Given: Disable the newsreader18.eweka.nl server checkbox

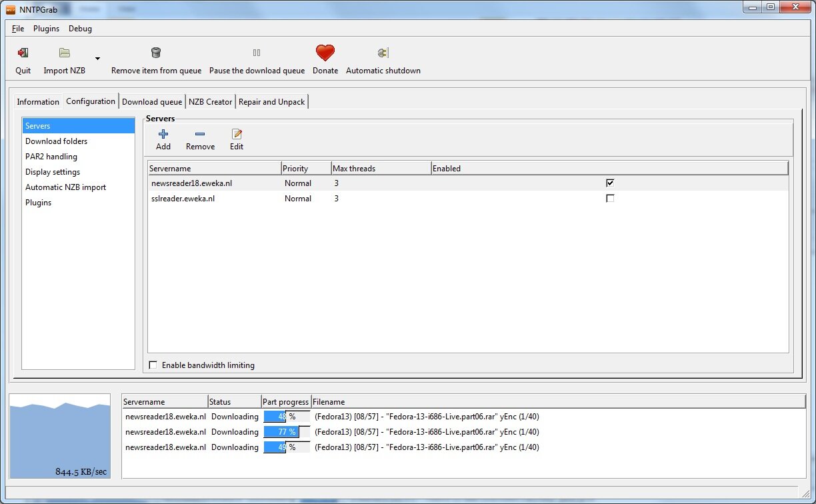Looking at the screenshot, I should [x=610, y=183].
